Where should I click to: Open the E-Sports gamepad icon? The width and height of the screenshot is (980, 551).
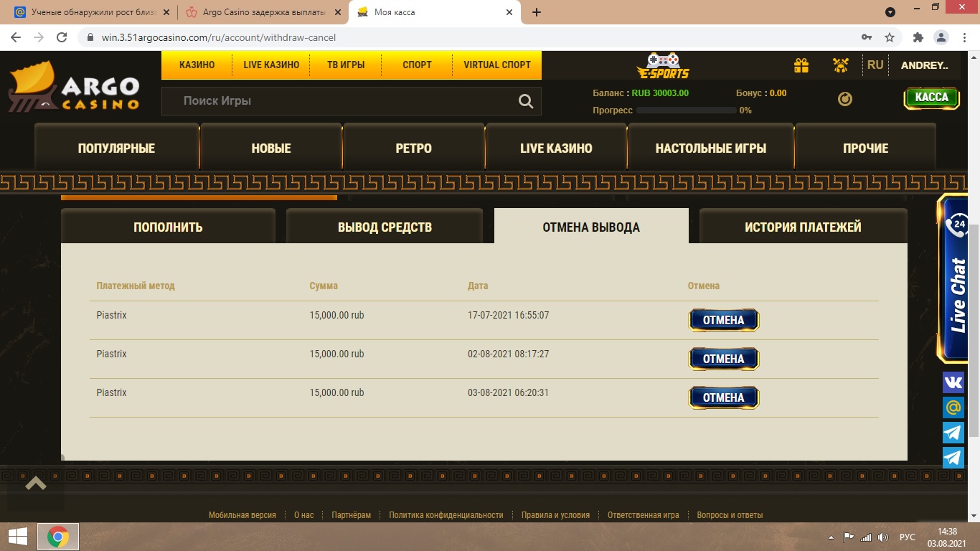(663, 65)
